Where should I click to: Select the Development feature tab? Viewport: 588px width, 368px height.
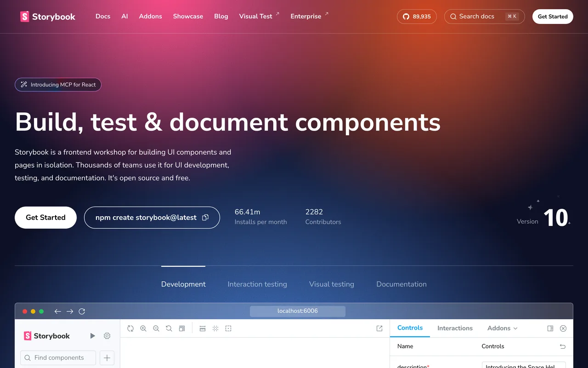pos(183,284)
